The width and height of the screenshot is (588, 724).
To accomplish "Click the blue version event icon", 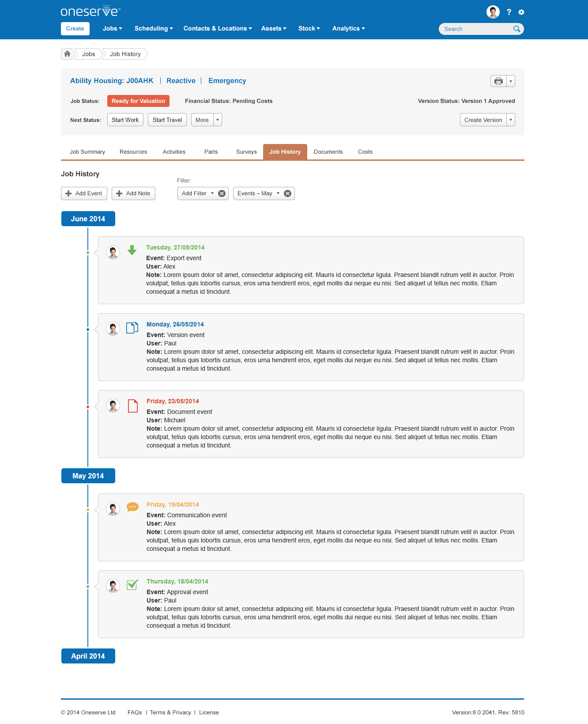I will point(132,328).
